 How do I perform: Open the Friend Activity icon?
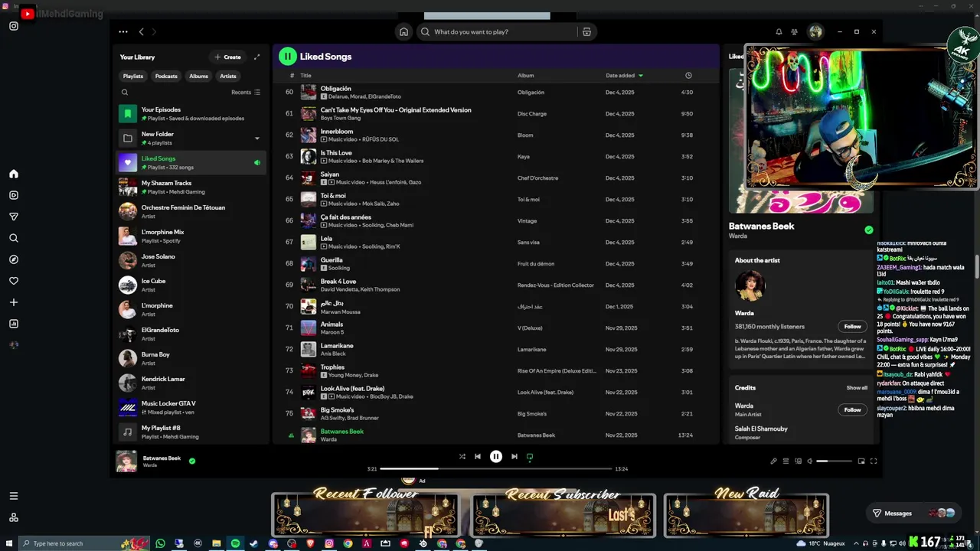[794, 32]
